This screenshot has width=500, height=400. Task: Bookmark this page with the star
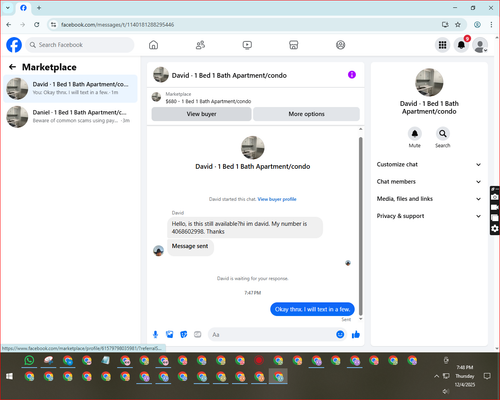coord(458,25)
